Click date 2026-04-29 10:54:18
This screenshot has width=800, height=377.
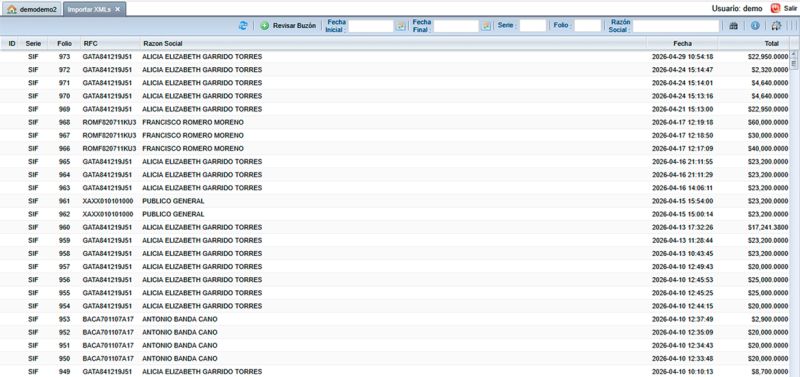pyautogui.click(x=682, y=57)
